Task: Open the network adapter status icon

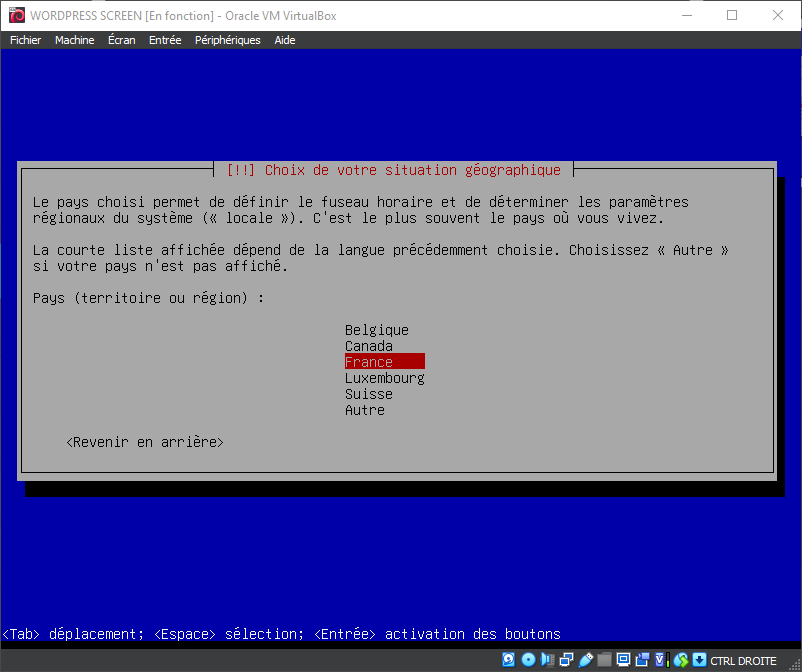Action: click(x=566, y=660)
